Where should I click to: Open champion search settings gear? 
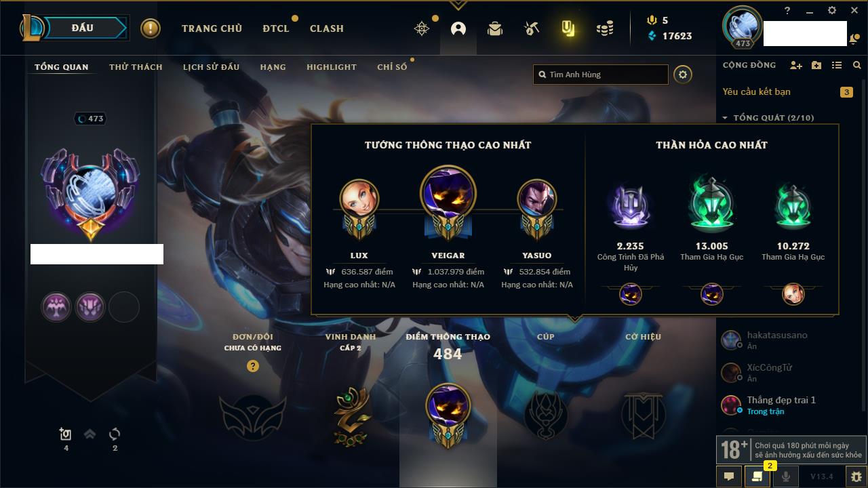(x=683, y=75)
